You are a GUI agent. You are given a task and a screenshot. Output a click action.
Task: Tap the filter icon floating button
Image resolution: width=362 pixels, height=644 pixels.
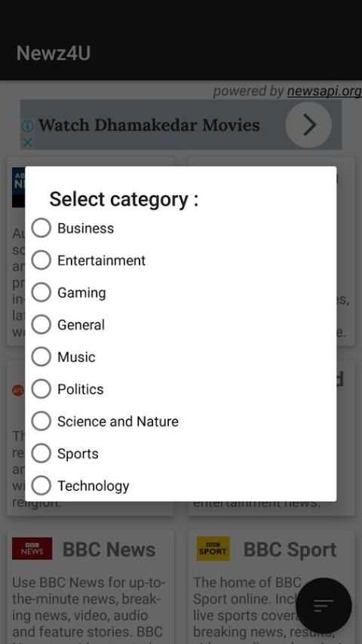pyautogui.click(x=324, y=606)
